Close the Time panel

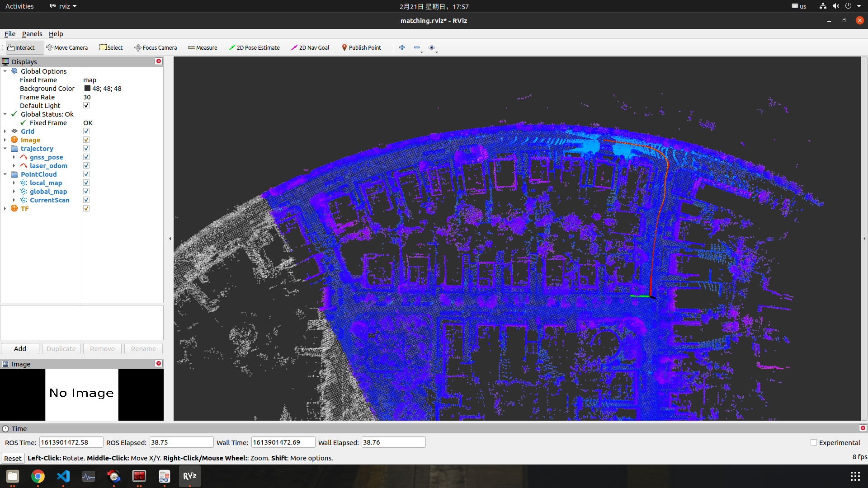point(863,428)
